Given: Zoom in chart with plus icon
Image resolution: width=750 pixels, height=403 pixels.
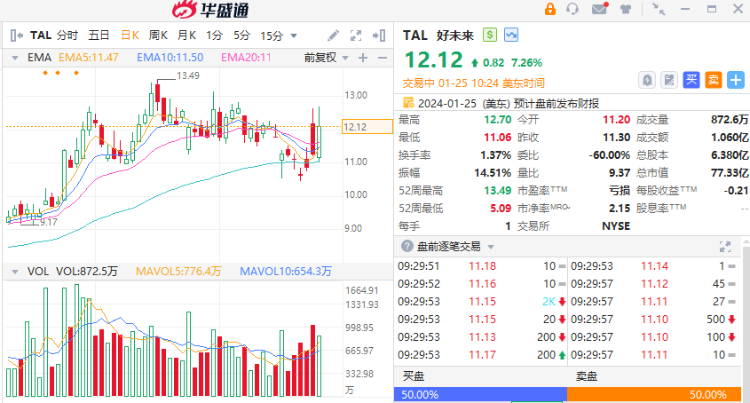Looking at the screenshot, I should coord(363,58).
